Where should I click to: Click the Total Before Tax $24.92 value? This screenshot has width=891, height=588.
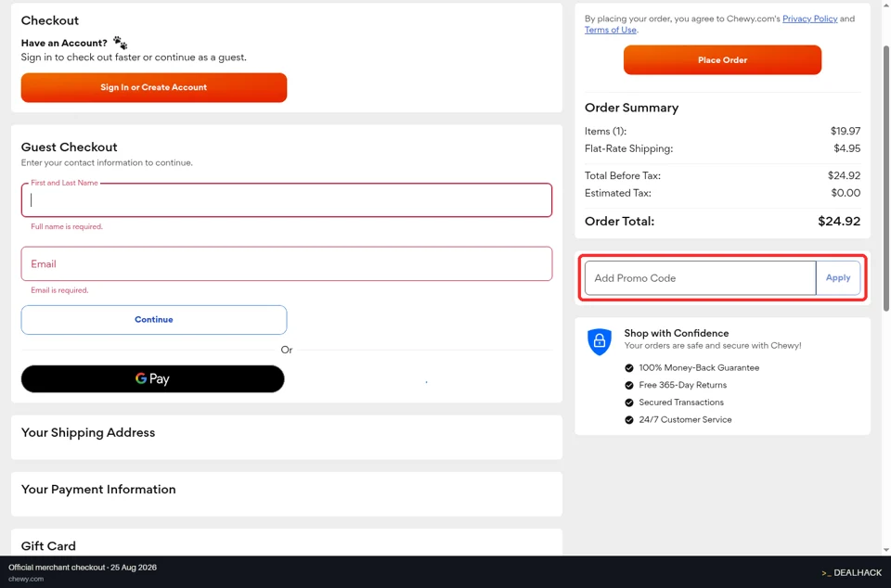pos(844,175)
